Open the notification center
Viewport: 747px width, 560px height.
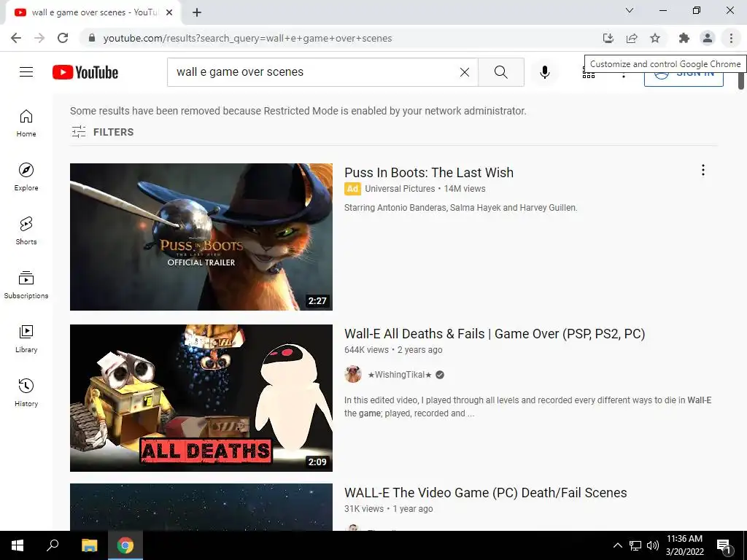coord(724,546)
